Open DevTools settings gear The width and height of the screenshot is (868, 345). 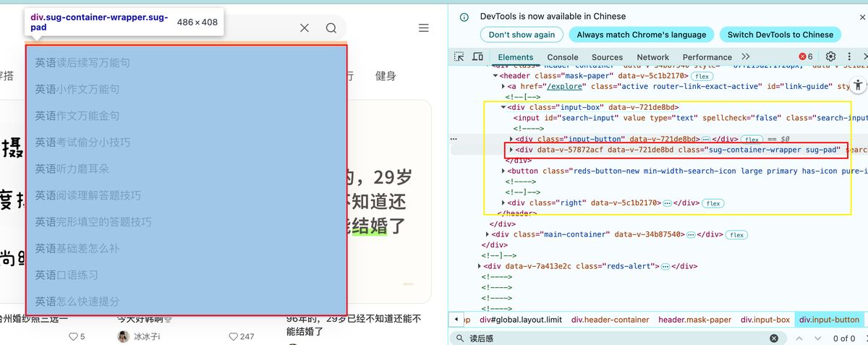point(830,56)
